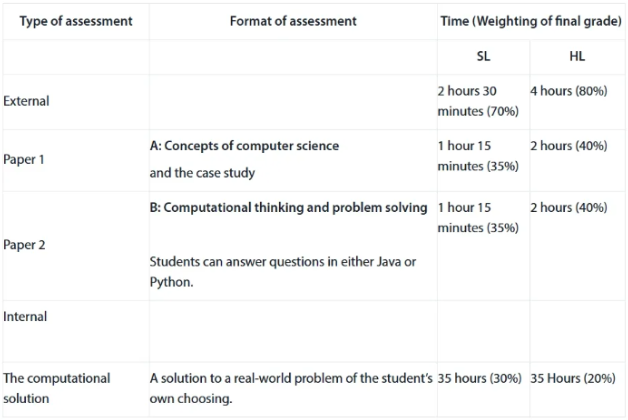Click the 'Type of assessment' column header
The image size is (628, 420).
[76, 21]
